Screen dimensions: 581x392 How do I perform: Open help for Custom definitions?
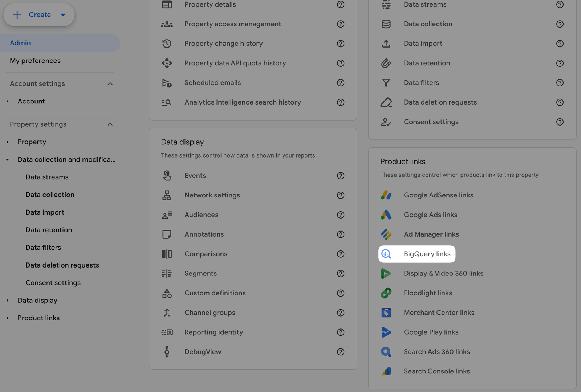pos(341,293)
